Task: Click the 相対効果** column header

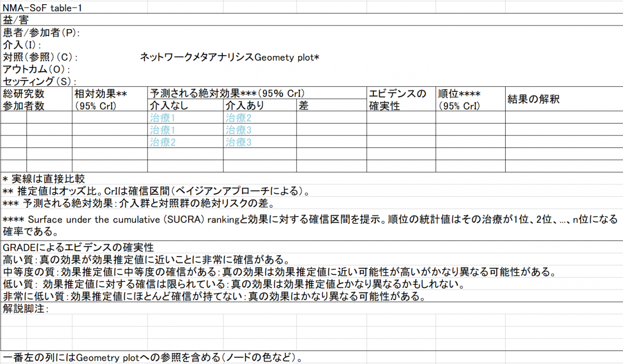Action: tap(101, 93)
